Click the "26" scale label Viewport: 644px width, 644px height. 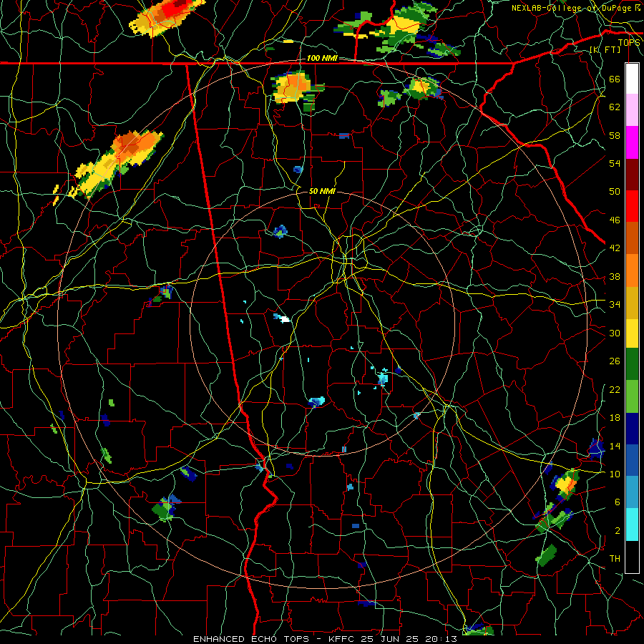[615, 361]
